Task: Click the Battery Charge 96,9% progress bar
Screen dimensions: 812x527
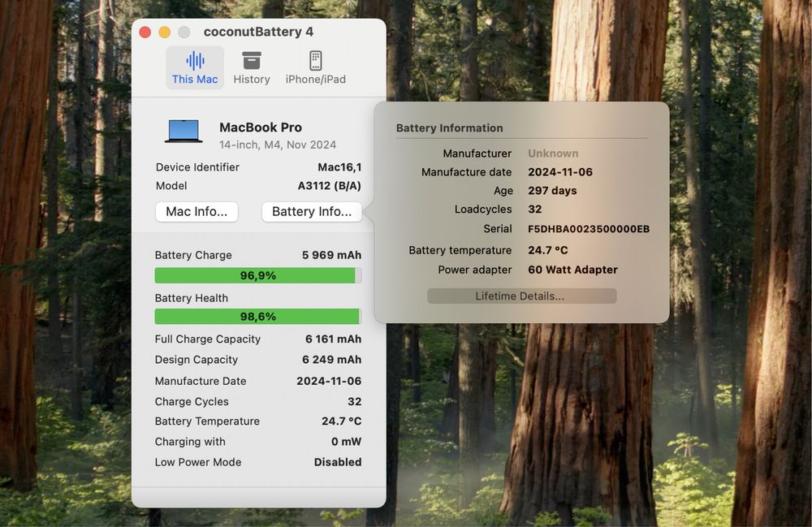Action: [x=258, y=275]
